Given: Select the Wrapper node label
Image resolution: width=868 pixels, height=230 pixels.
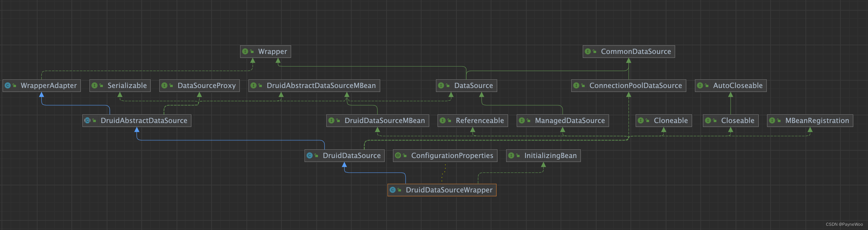Looking at the screenshot, I should tap(272, 51).
